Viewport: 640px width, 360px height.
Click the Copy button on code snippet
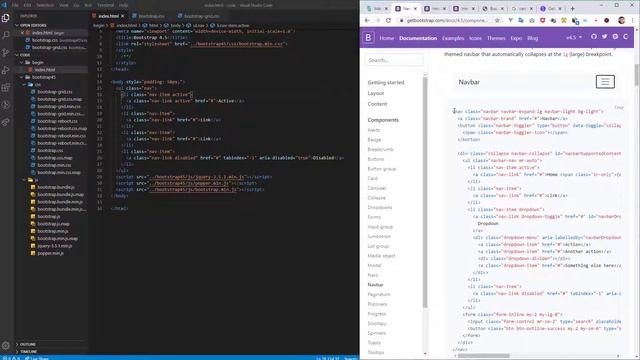click(x=619, y=107)
